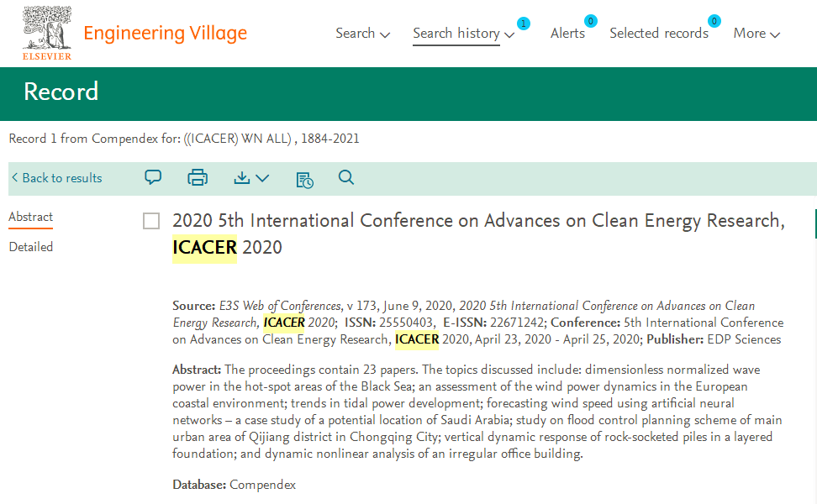
Task: Print this record
Action: 198,178
